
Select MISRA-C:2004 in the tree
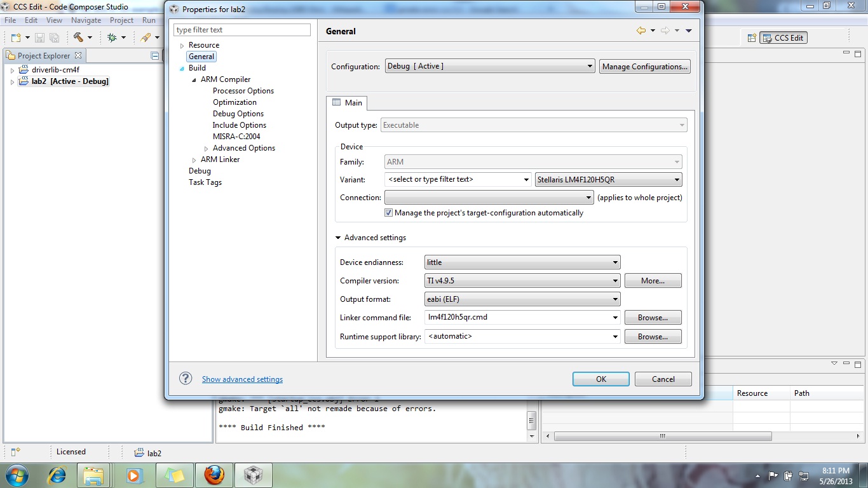[x=236, y=137]
